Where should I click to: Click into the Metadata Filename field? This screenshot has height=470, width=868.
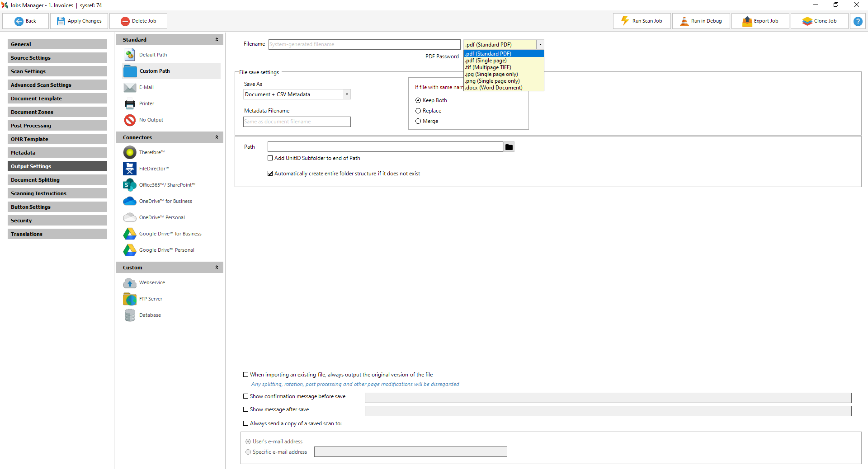tap(297, 122)
